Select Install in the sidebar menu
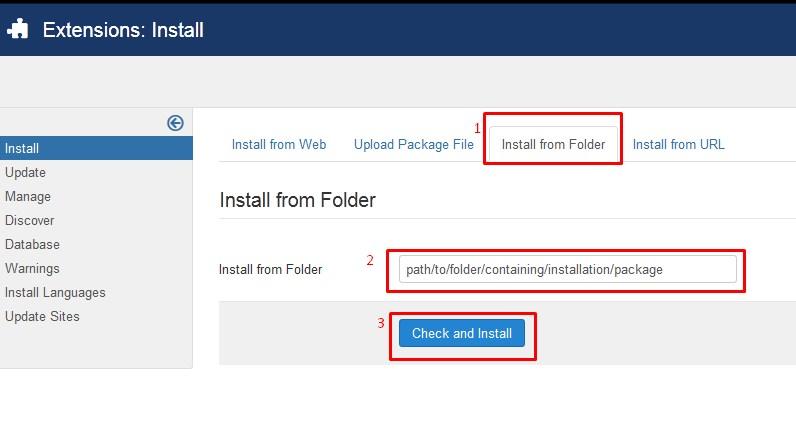The width and height of the screenshot is (796, 423). 22,148
